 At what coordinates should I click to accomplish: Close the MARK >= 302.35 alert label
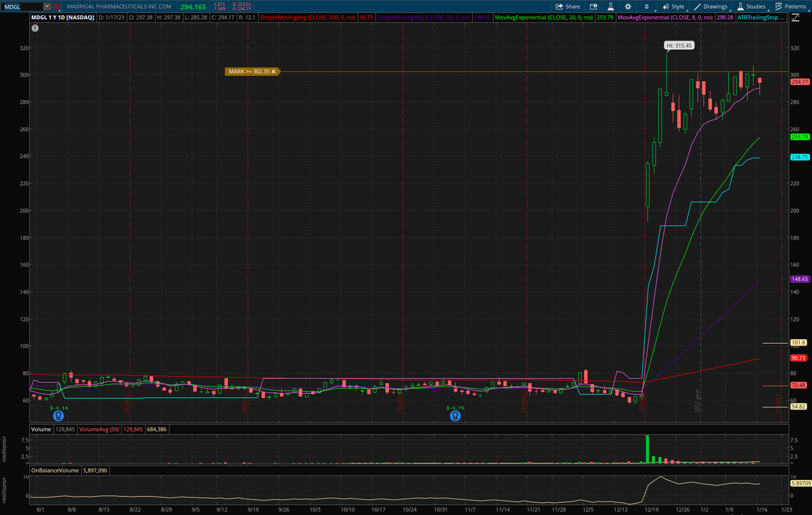coord(273,71)
